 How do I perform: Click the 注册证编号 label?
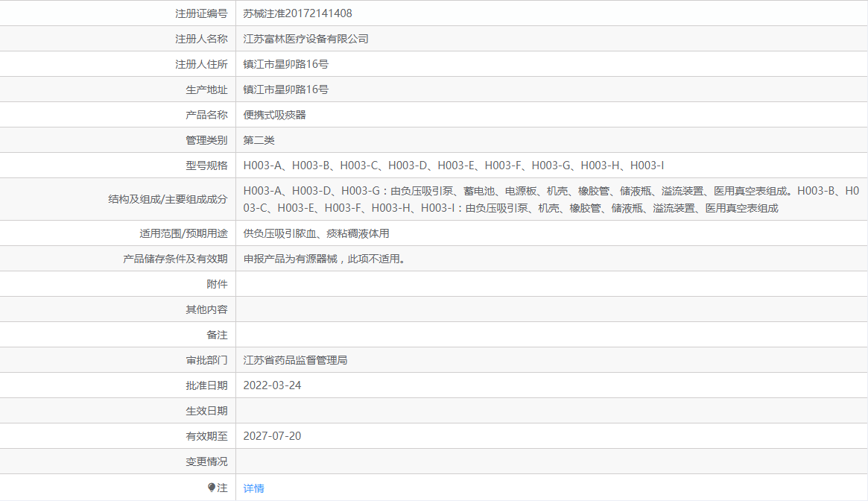click(x=201, y=13)
